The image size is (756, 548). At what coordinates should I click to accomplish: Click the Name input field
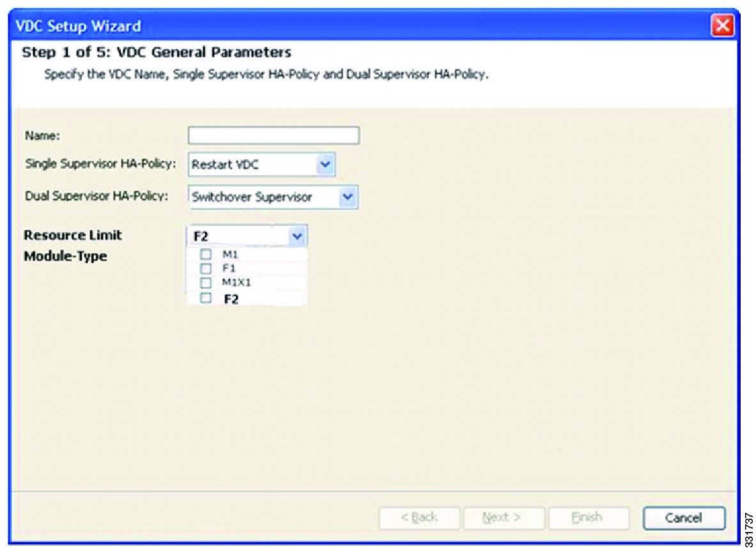[274, 135]
